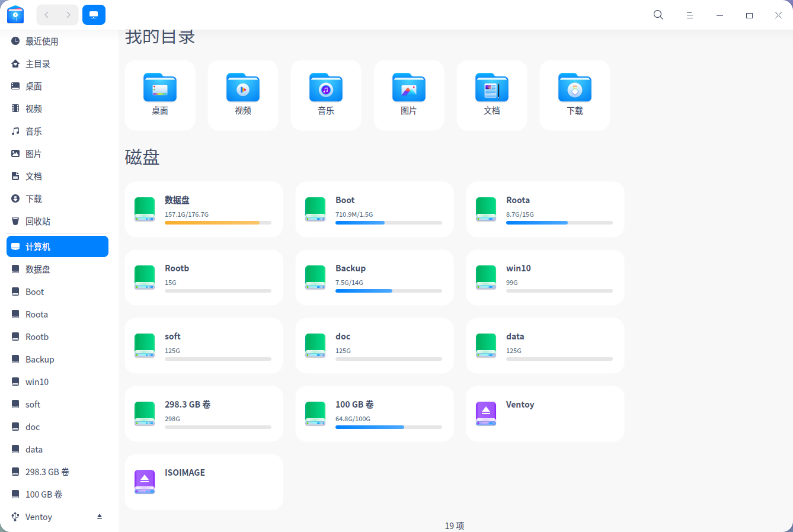Go to 文档 in the sidebar
The image size is (793, 532).
tap(57, 177)
